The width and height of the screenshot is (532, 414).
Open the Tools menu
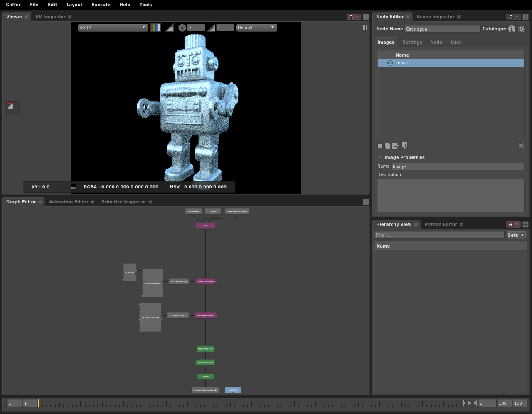[145, 5]
